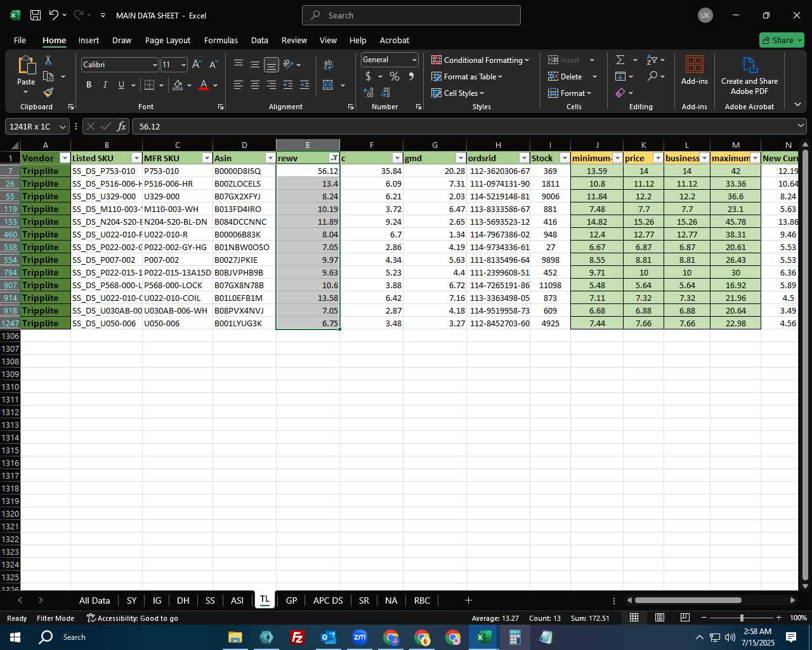Image resolution: width=812 pixels, height=650 pixels.
Task: Toggle Align Right for cells
Action: (272, 84)
